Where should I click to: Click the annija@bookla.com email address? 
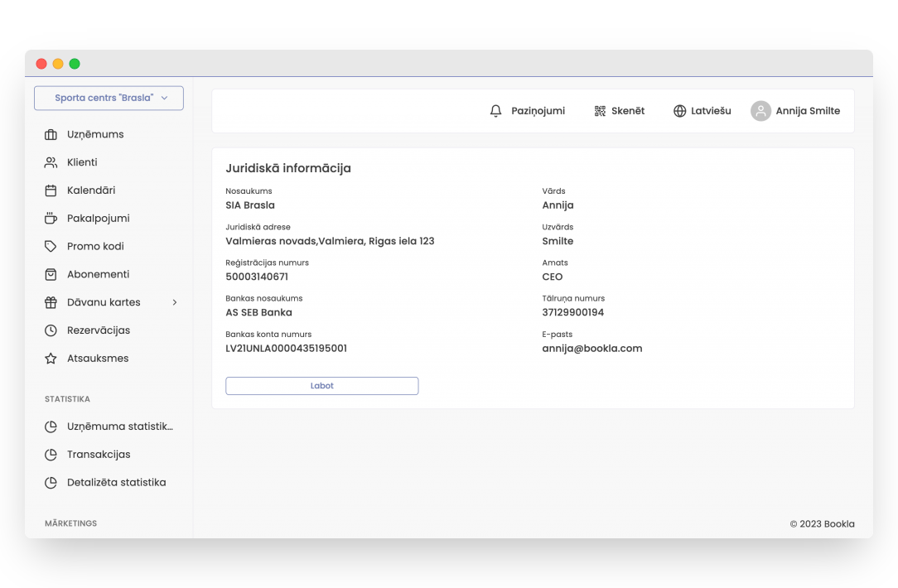coord(592,349)
